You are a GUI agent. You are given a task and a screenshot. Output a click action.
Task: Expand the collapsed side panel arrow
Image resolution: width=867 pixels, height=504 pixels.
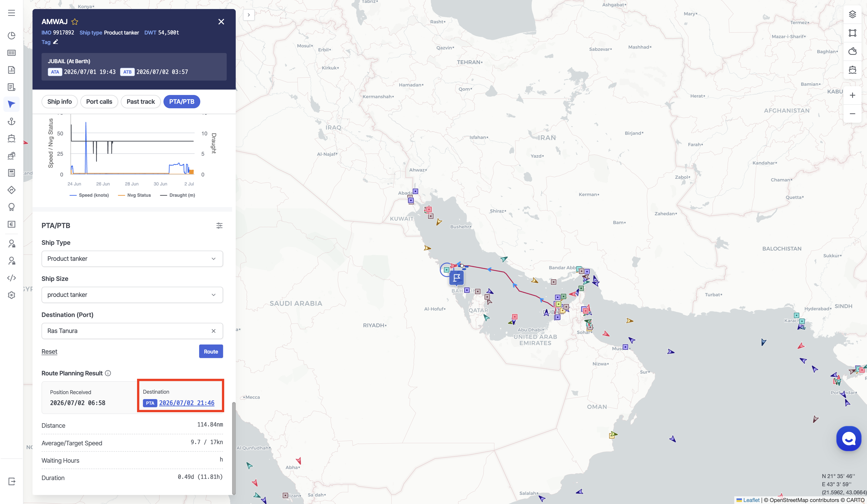pyautogui.click(x=249, y=15)
